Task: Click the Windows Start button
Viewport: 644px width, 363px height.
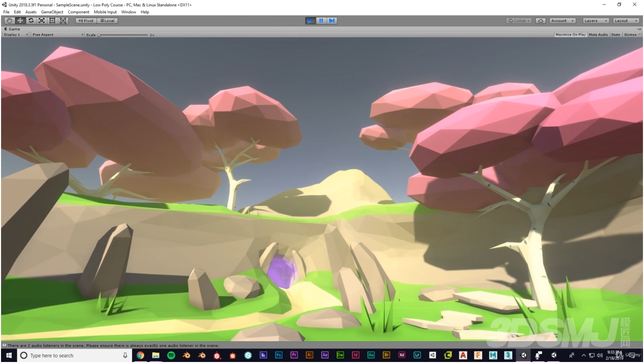Action: 9,355
